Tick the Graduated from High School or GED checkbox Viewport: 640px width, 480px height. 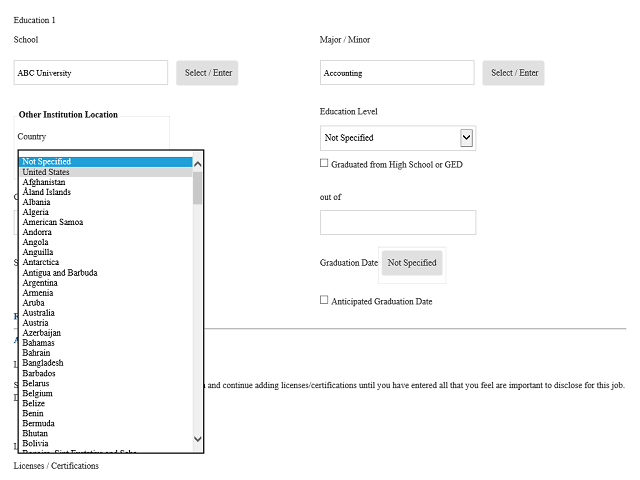tap(324, 163)
